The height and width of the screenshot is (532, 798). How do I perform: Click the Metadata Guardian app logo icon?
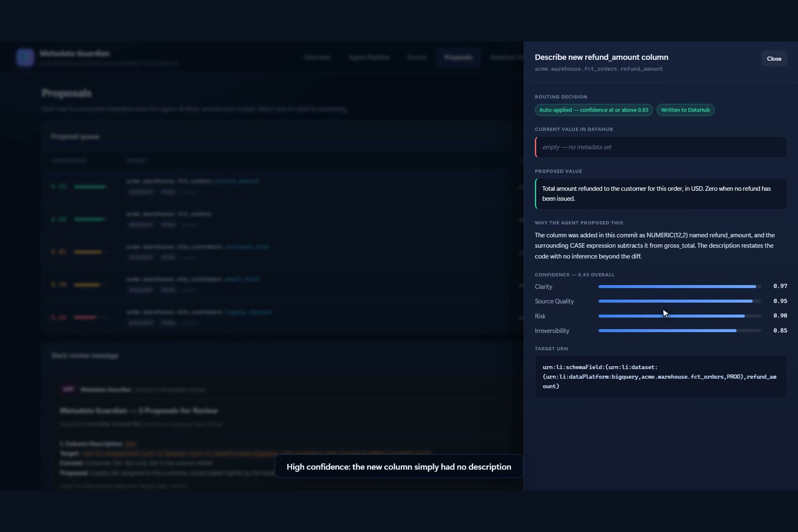[25, 57]
